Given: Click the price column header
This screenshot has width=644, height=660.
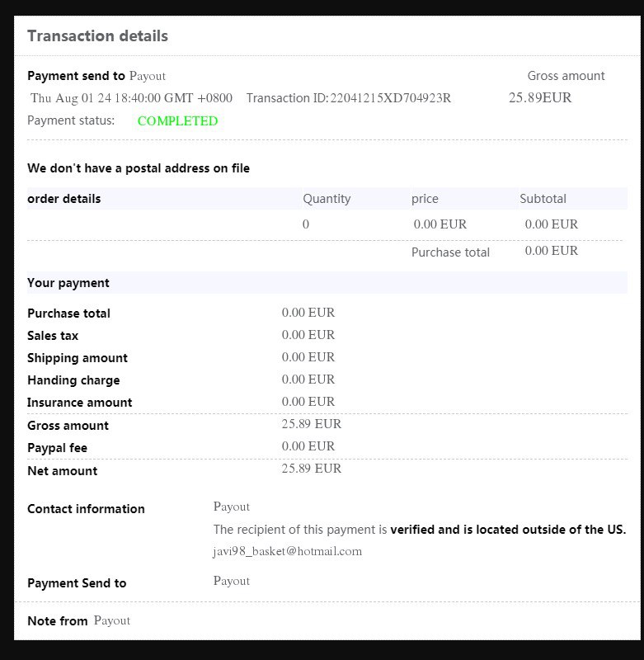Looking at the screenshot, I should click(x=425, y=199).
